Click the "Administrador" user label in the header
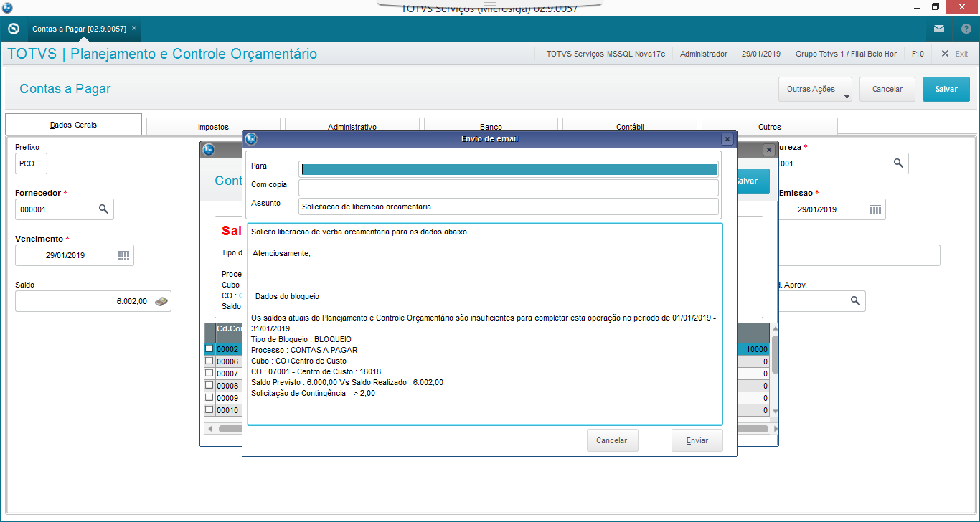 704,54
